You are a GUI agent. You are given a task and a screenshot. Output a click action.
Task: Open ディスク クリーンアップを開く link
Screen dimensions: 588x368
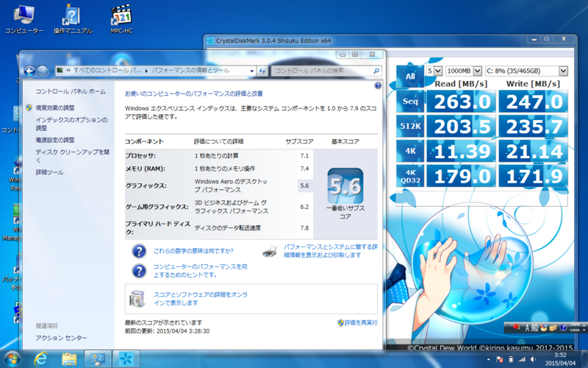coord(72,156)
